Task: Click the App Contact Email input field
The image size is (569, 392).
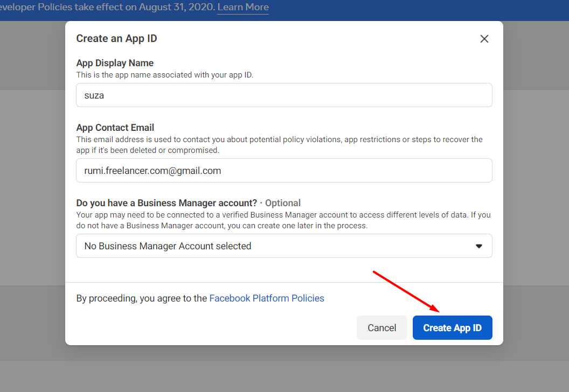Action: (x=284, y=171)
